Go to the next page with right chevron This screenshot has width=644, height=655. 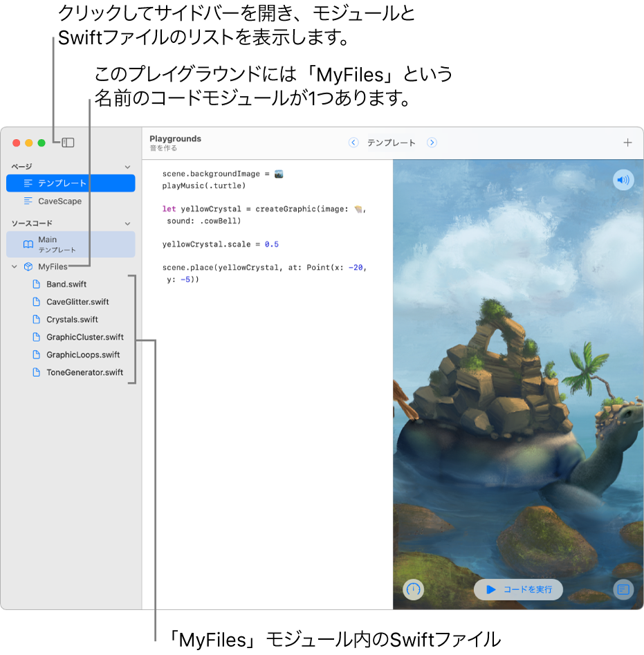432,142
